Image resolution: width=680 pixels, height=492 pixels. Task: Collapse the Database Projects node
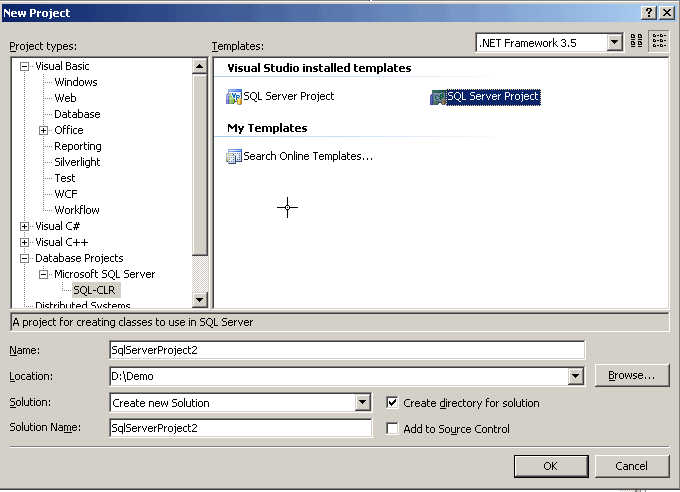pos(25,258)
